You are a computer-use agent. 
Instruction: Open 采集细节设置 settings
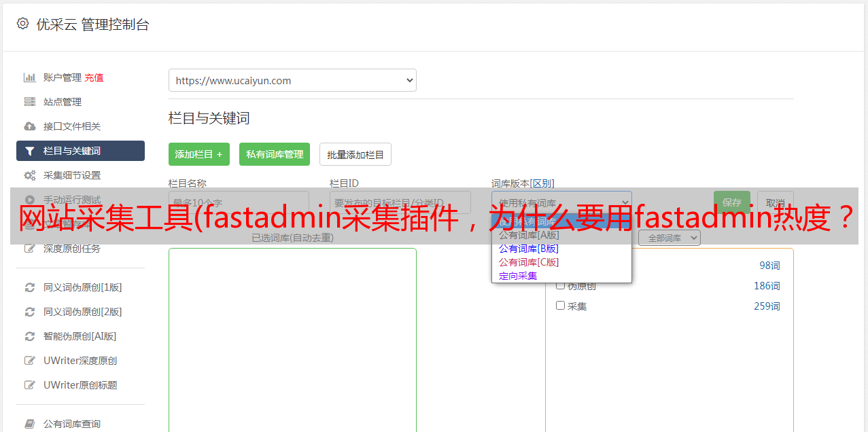click(x=72, y=175)
